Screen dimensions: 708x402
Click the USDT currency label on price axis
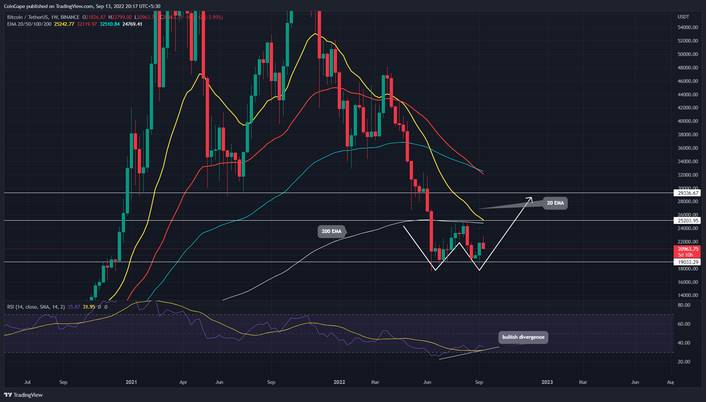tap(684, 15)
